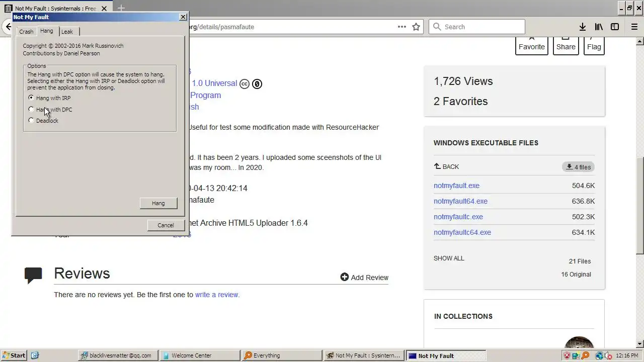Open the Firefox downloads arrow icon
The height and width of the screenshot is (362, 644).
582,27
